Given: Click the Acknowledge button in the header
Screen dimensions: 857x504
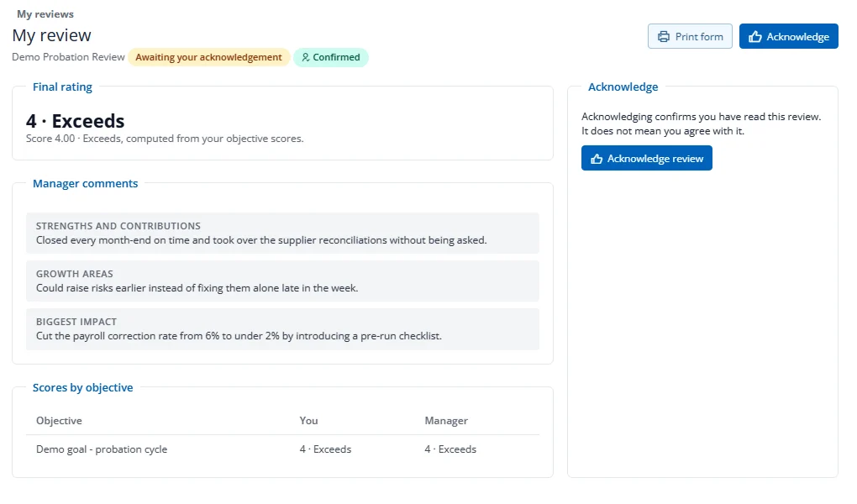Looking at the screenshot, I should click(x=789, y=37).
